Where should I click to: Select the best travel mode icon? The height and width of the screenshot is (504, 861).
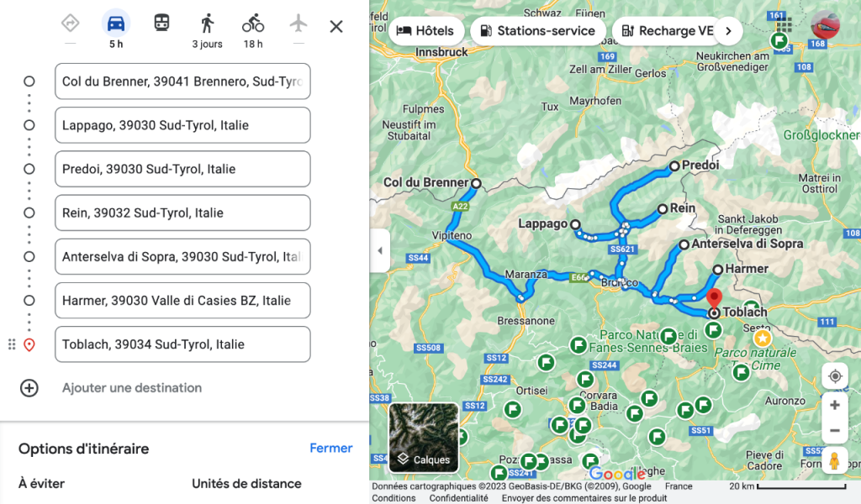tap(71, 24)
